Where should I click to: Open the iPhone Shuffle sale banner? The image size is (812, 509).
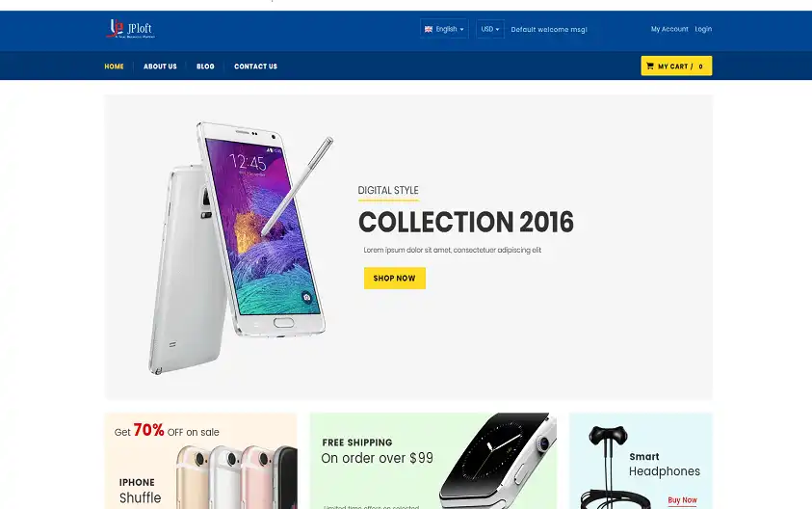coord(201,461)
